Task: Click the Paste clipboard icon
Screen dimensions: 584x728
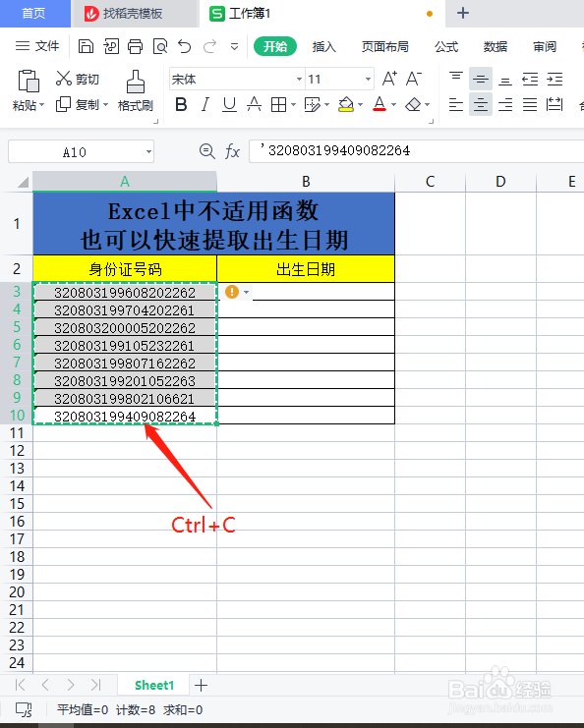Action: coord(29,81)
